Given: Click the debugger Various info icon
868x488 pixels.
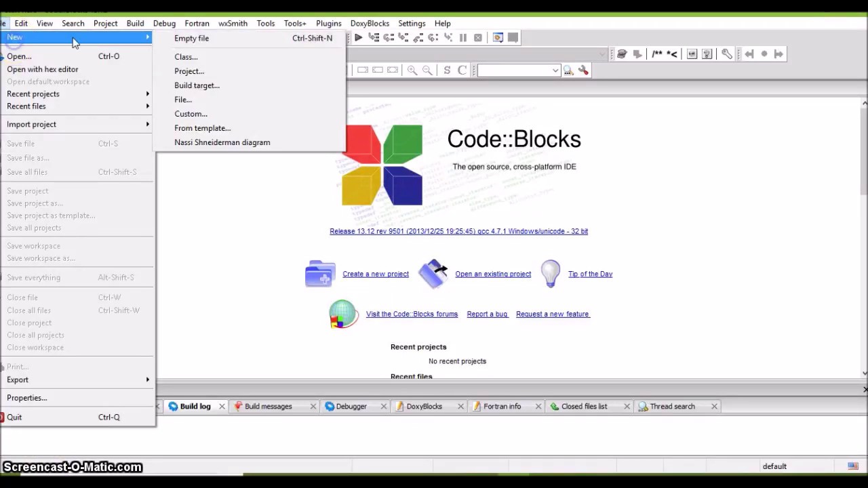Looking at the screenshot, I should pyautogui.click(x=513, y=38).
